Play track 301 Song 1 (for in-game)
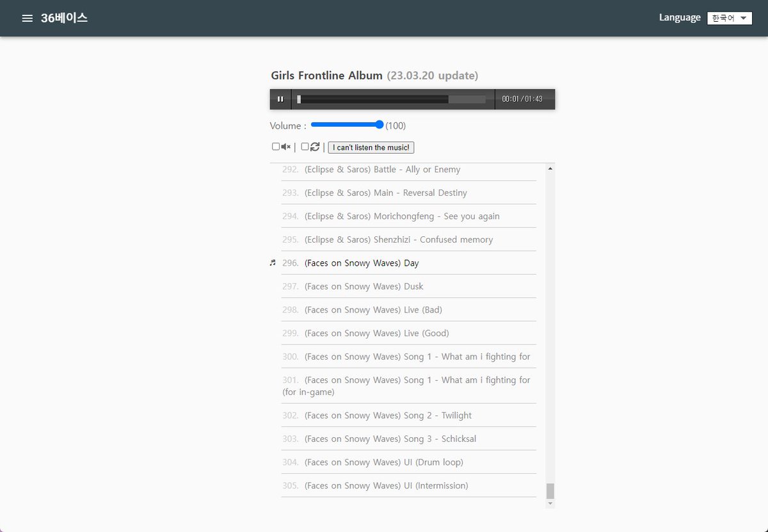Viewport: 768px width, 532px height. [408, 386]
